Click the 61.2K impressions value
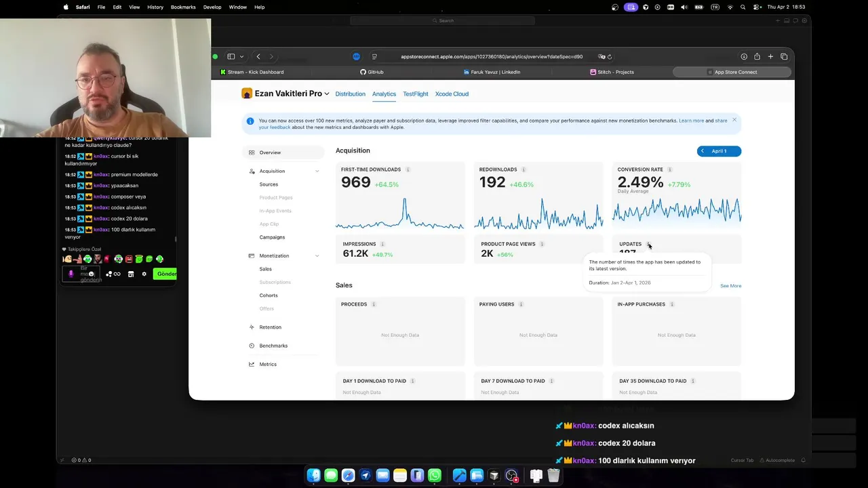This screenshot has height=488, width=868. (355, 253)
